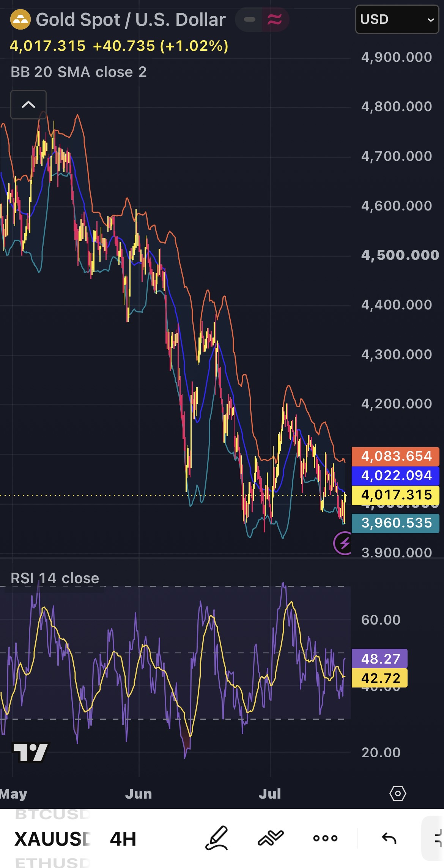Collapse the indicator legend chevron
This screenshot has width=444, height=868.
28,105
